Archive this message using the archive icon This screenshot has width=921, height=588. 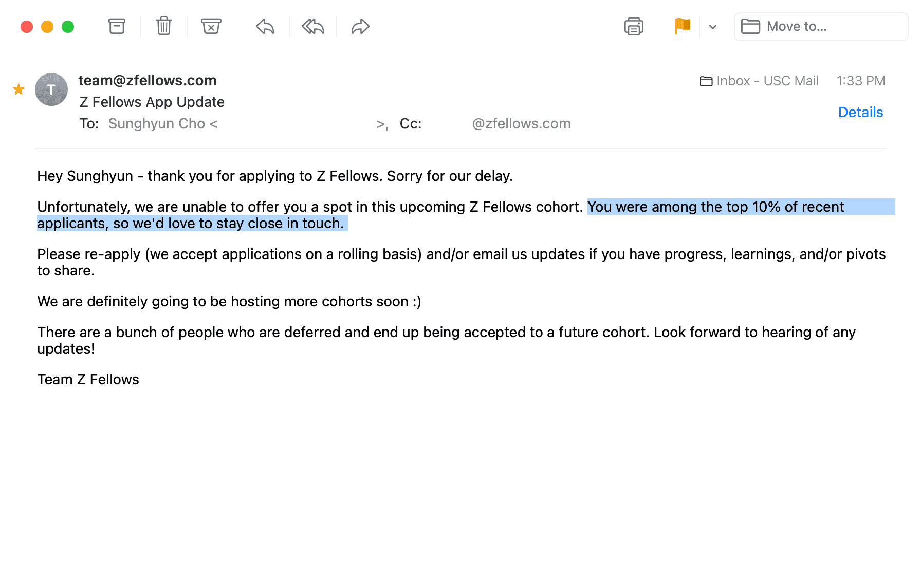coord(117,26)
